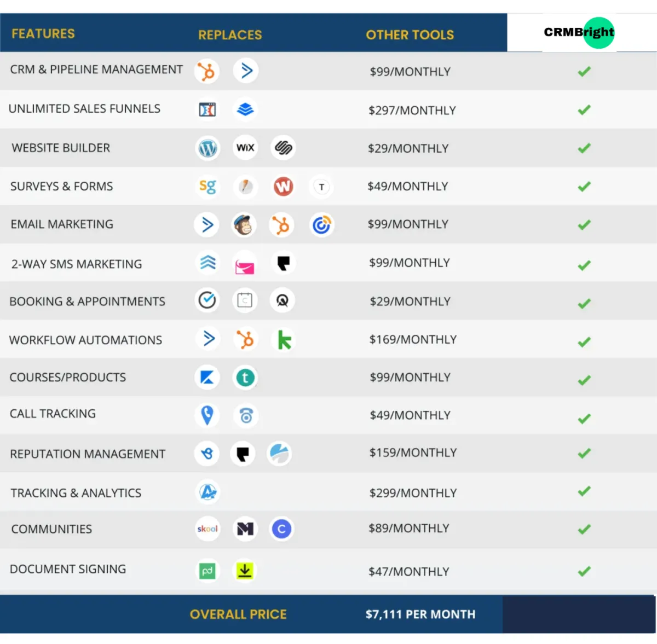Select the Kajabi icon in Courses/Products row
The width and height of the screenshot is (657, 644).
pos(207,378)
